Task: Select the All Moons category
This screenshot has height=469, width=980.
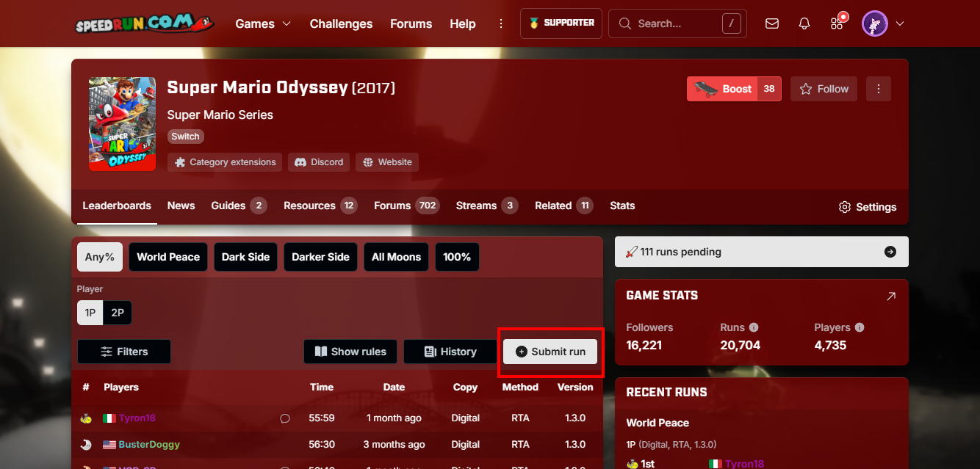Action: point(397,257)
